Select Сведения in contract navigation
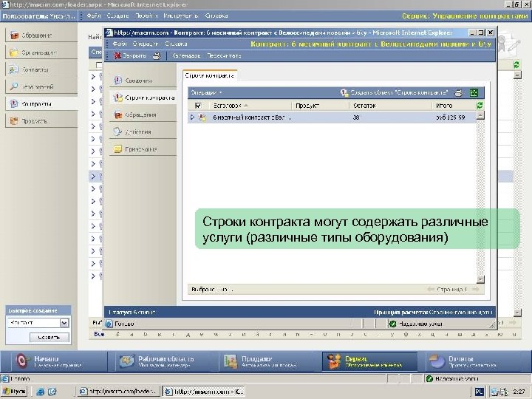The width and height of the screenshot is (532, 399). point(143,81)
